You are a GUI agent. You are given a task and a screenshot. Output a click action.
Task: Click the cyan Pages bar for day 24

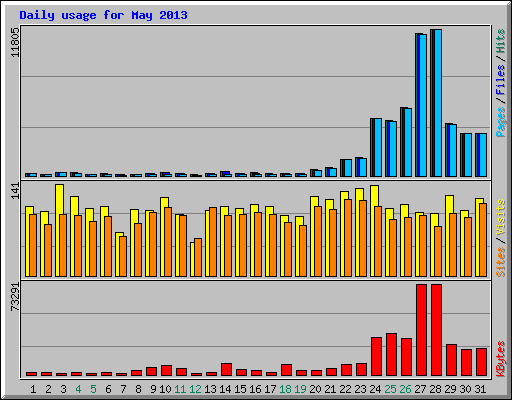[378, 147]
